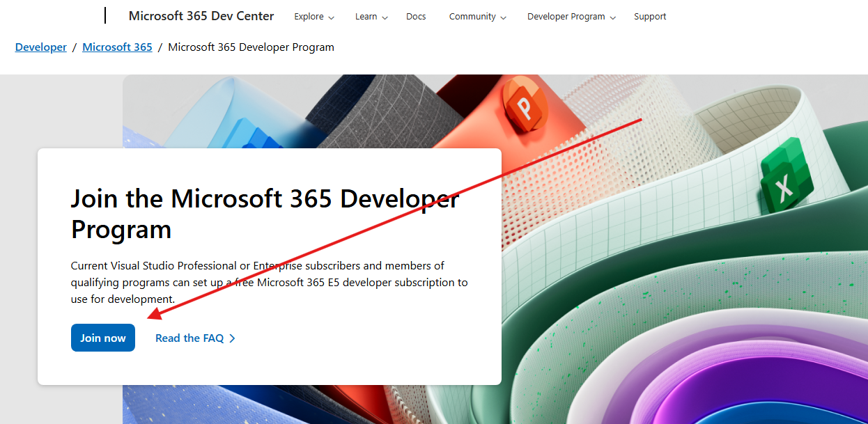Expand the Developer Program dropdown chevron

613,17
